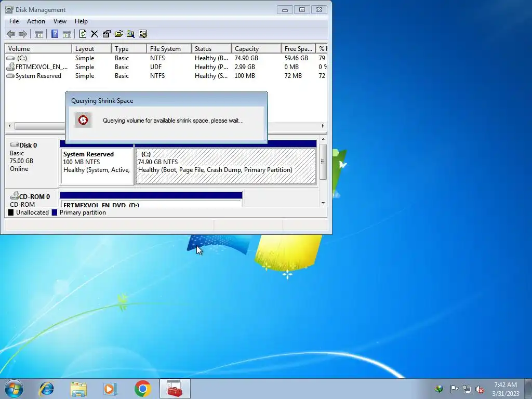Toggle the Show/Hide Action Pane icon
This screenshot has width=532, height=399.
pyautogui.click(x=67, y=34)
